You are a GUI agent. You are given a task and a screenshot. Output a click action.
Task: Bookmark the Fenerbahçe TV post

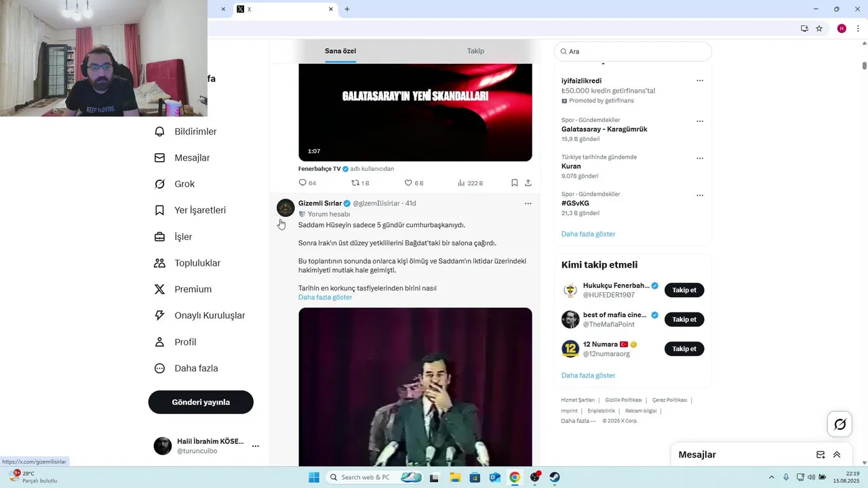click(x=515, y=183)
